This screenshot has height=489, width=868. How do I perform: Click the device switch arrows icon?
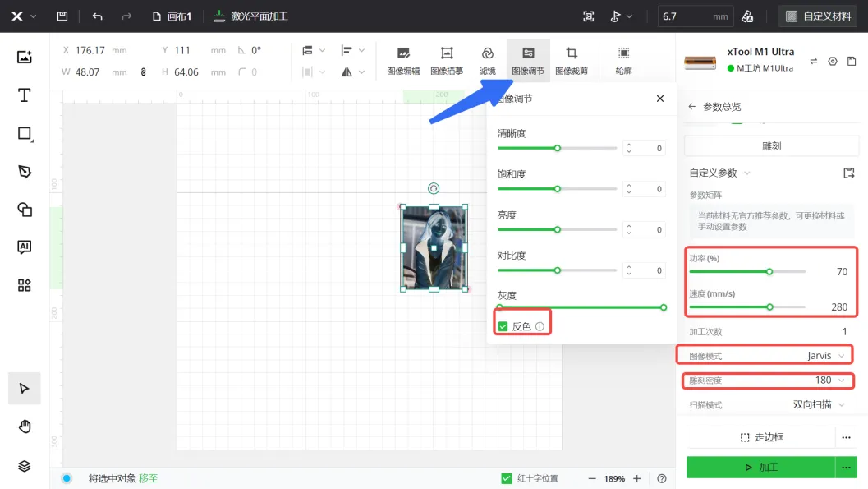(x=813, y=62)
